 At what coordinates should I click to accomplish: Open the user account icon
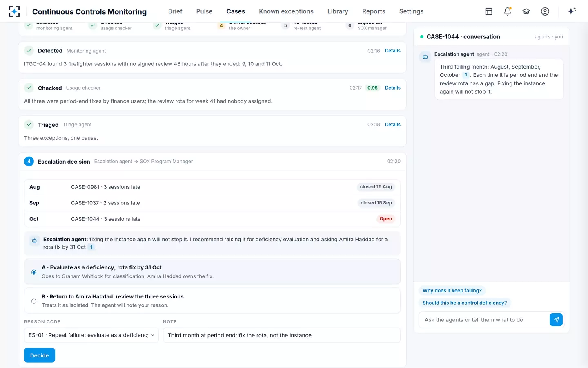(x=545, y=11)
